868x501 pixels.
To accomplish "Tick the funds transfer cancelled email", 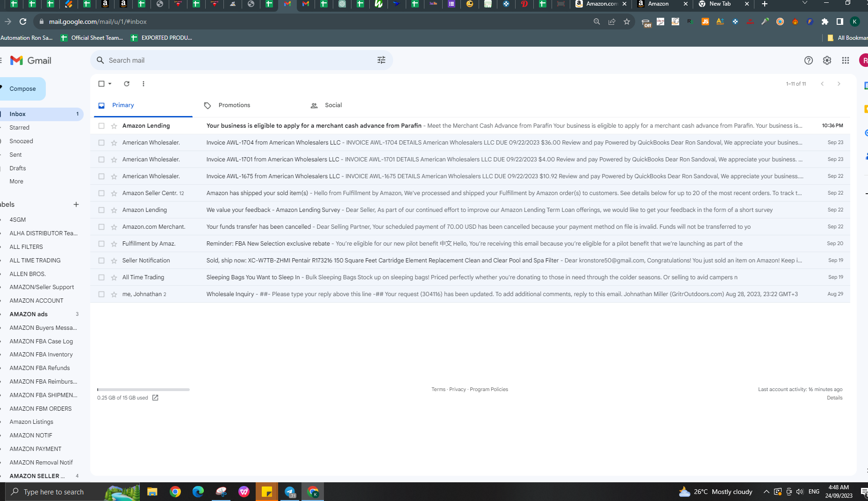I will (x=101, y=227).
